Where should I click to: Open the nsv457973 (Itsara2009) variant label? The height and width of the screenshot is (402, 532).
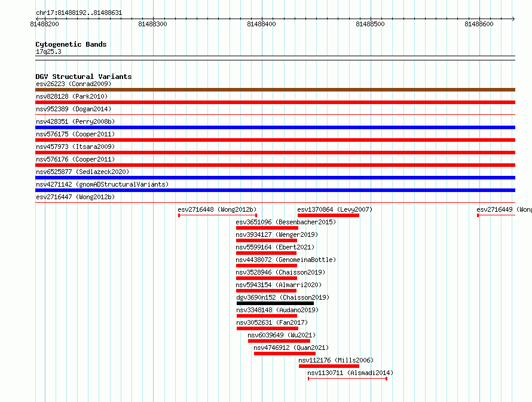click(75, 147)
